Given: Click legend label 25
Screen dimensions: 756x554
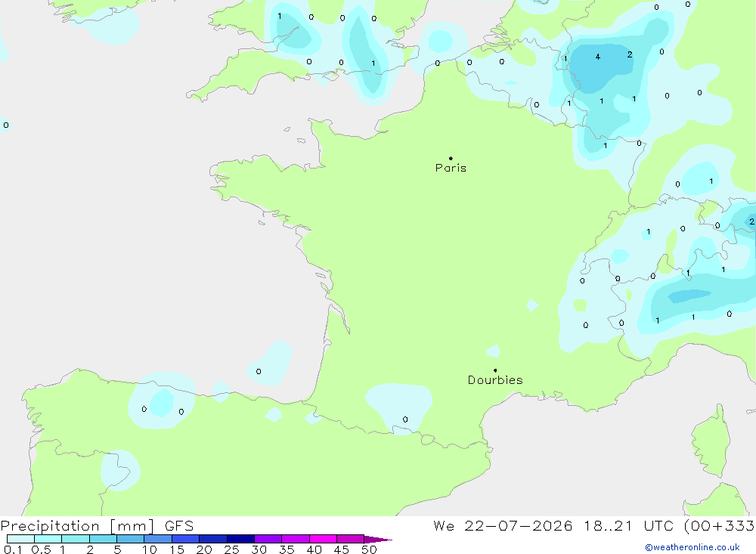Looking at the screenshot, I should click(231, 549).
